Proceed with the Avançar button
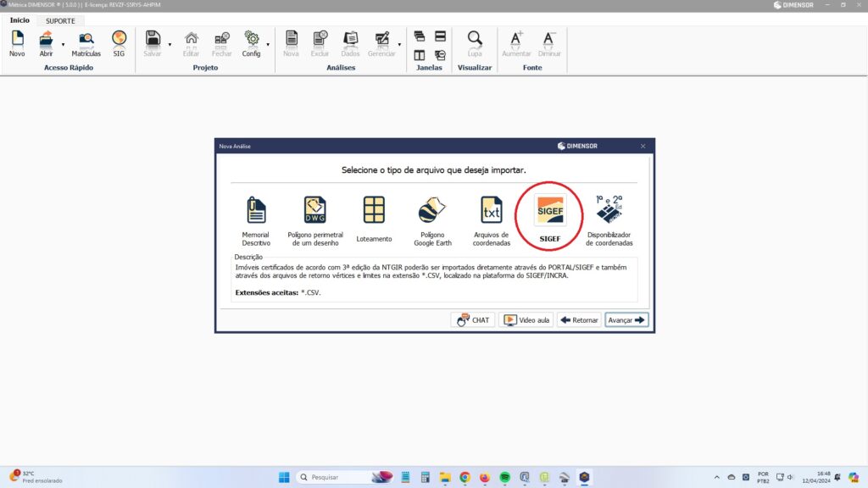 pyautogui.click(x=626, y=319)
